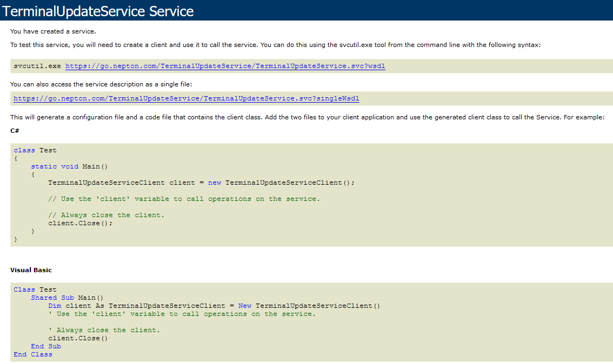613x364 pixels.
Task: Click the '// Always close the client.' comment
Action: (x=106, y=215)
